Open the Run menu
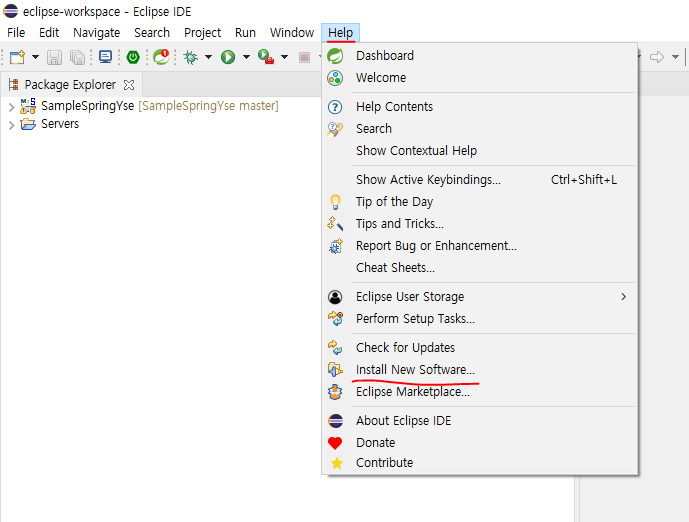Image resolution: width=689 pixels, height=522 pixels. pos(245,33)
